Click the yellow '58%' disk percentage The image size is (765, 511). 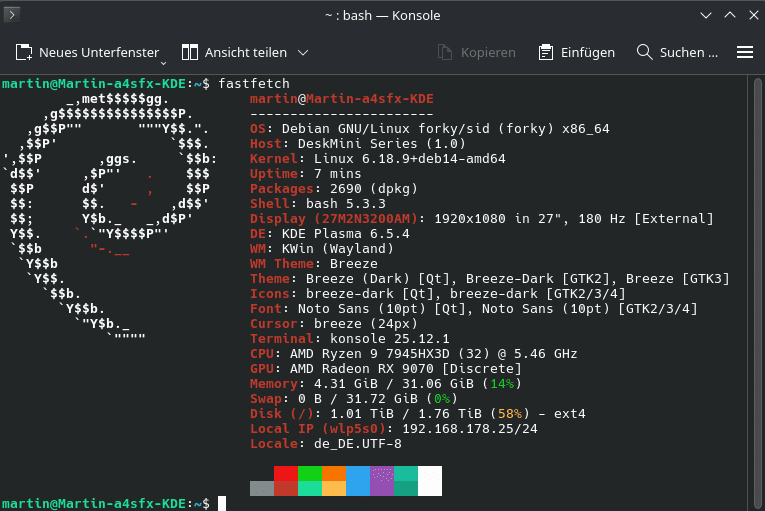[x=510, y=414]
